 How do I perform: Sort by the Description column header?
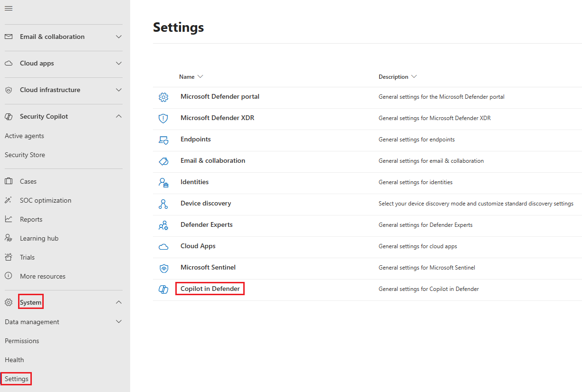click(398, 76)
